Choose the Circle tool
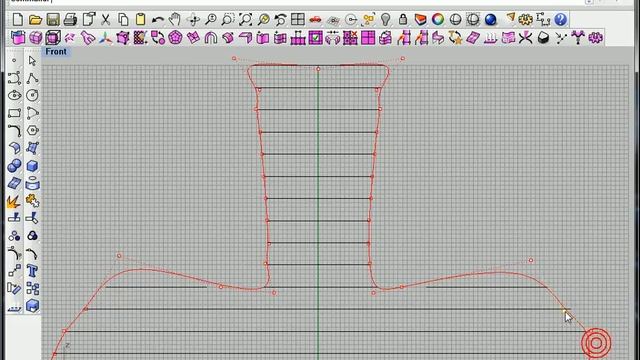This screenshot has width=640, height=360. tap(32, 96)
